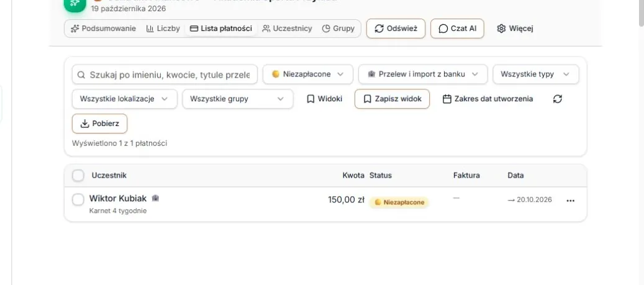644x285 pixels.
Task: Click the Data column header
Action: [x=516, y=176]
